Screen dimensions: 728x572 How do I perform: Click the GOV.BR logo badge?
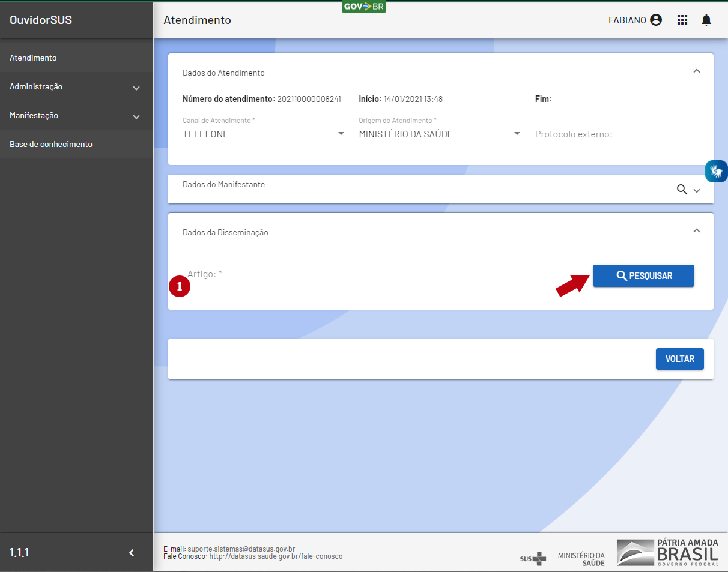pos(363,7)
